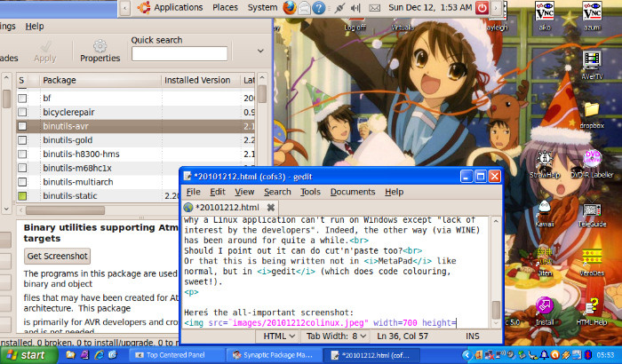This screenshot has height=364, width=622.
Task: Click the gedit icon in the window title bar
Action: coord(188,177)
